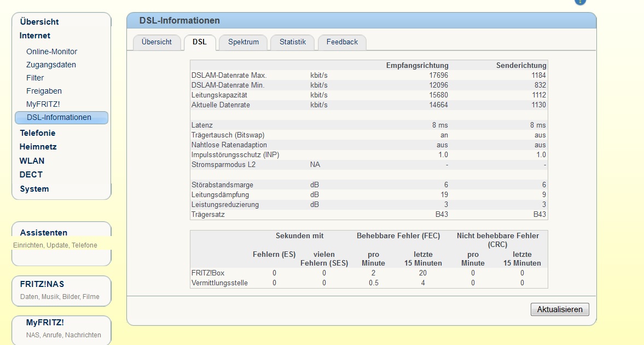Open the WLAN menu
Image resolution: width=644 pixels, height=345 pixels.
coord(32,161)
